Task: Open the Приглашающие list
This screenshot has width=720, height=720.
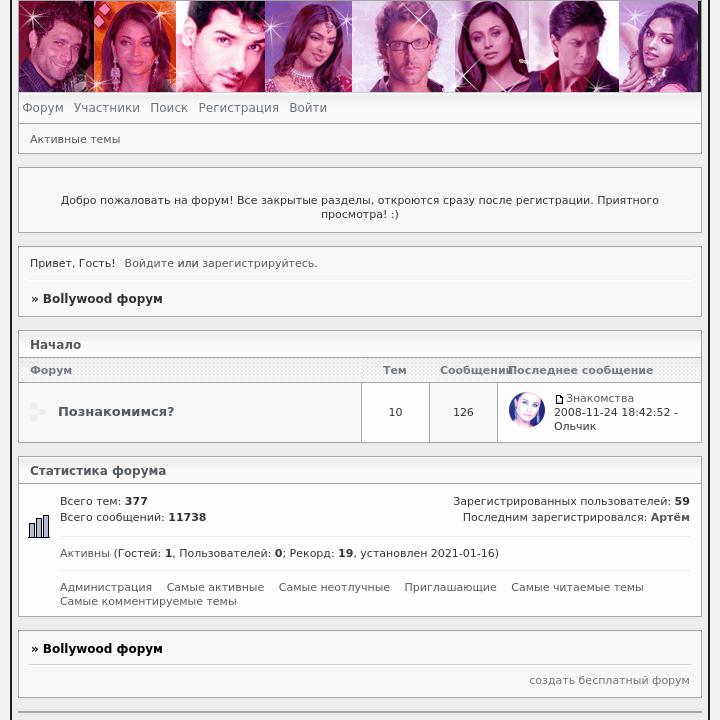Action: [x=450, y=587]
